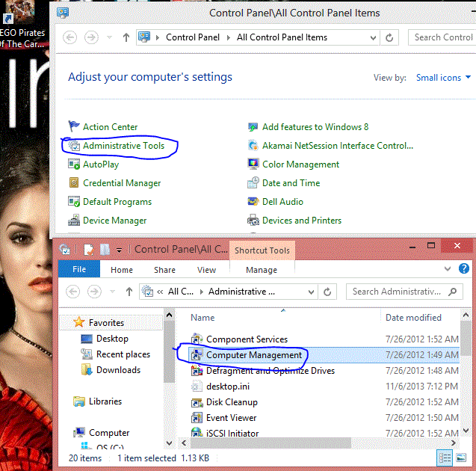476x471 pixels.
Task: Open the Date and Time link
Action: [x=291, y=183]
